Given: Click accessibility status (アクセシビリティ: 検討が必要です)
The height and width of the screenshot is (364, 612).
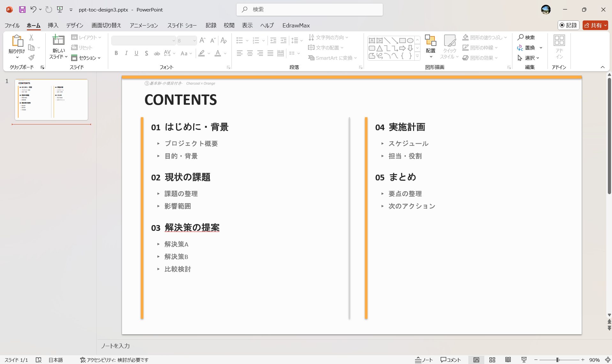Looking at the screenshot, I should pyautogui.click(x=114, y=360).
